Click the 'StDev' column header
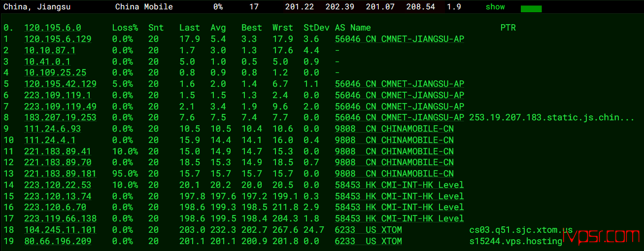 pos(316,28)
